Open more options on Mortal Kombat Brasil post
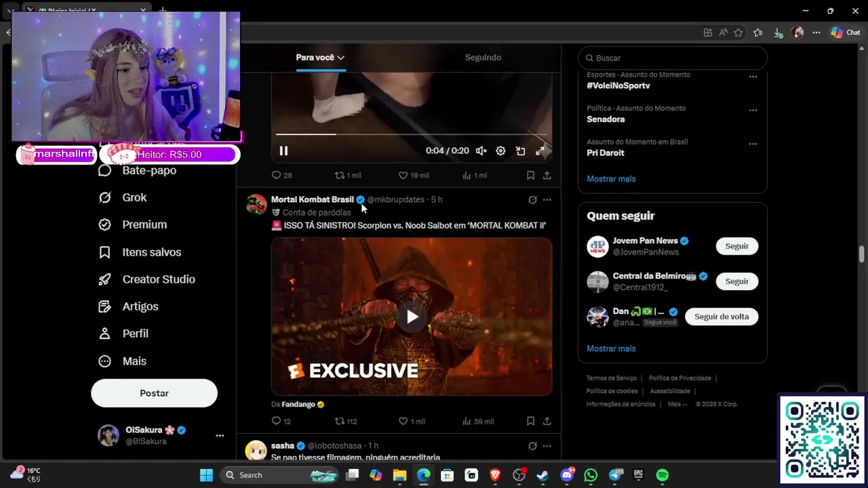Viewport: 868px width, 488px height. tap(547, 200)
